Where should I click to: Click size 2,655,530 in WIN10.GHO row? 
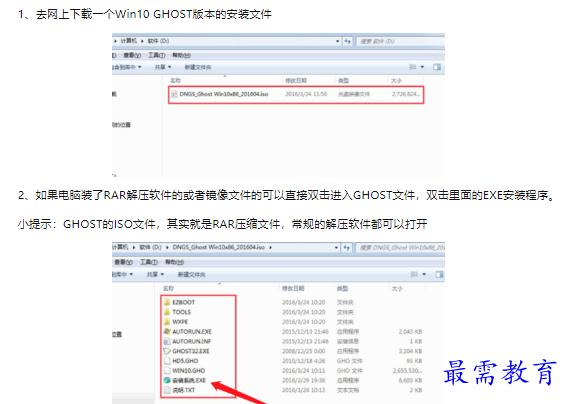coord(407,370)
